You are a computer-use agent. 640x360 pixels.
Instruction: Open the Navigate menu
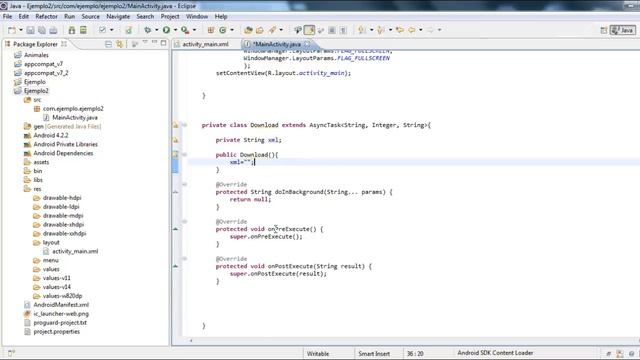pyautogui.click(x=118, y=17)
